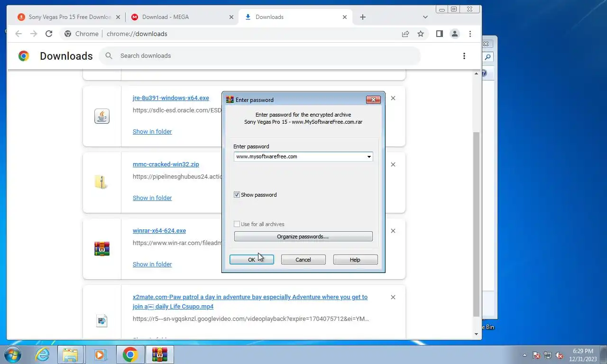Toggle Chrome side panel icon
607x364 pixels.
click(x=440, y=34)
